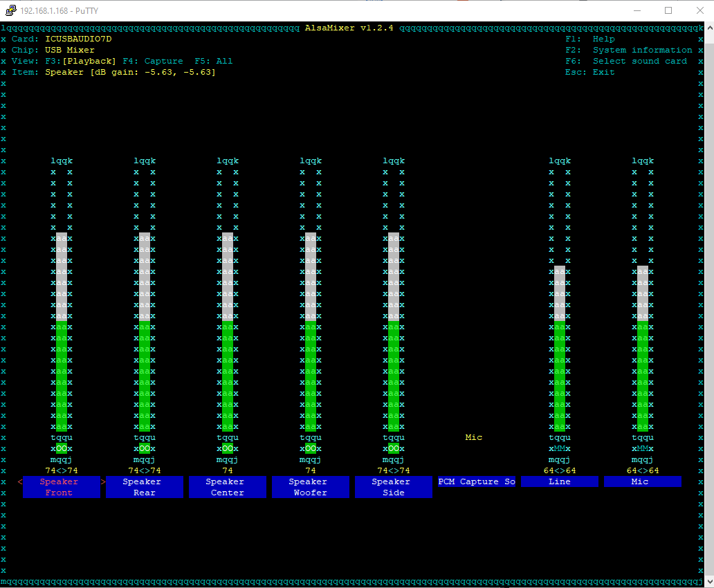Select the PCM Capture Source item
714x588 pixels.
[477, 481]
